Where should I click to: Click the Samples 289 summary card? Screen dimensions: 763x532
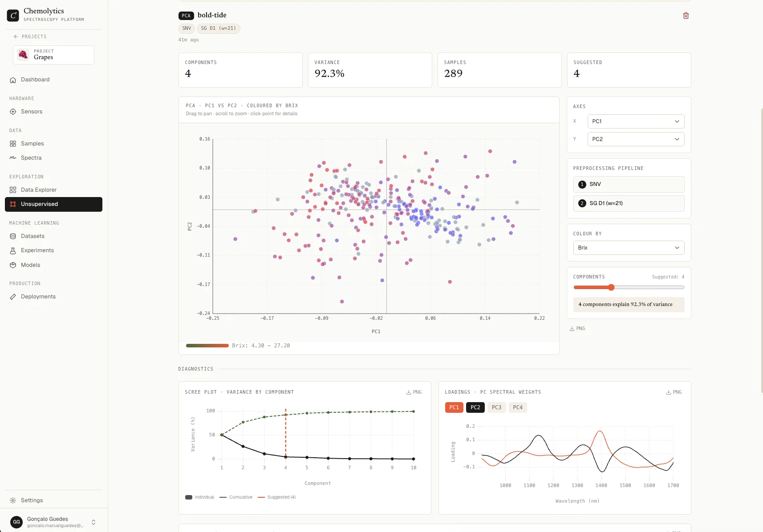click(499, 70)
